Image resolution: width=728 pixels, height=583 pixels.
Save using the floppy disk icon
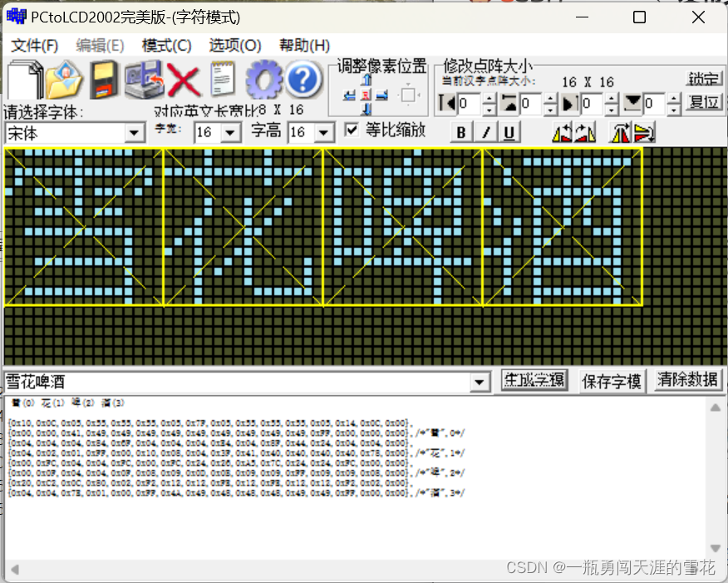[104, 80]
